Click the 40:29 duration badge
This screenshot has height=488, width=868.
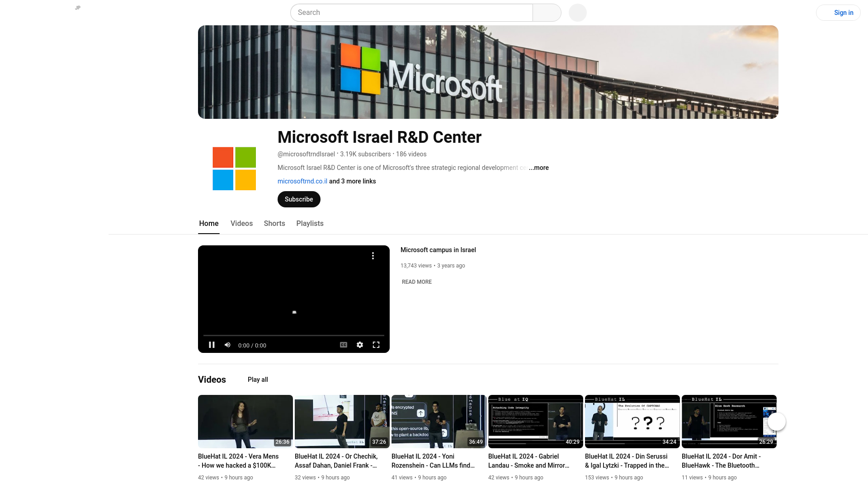[572, 442]
